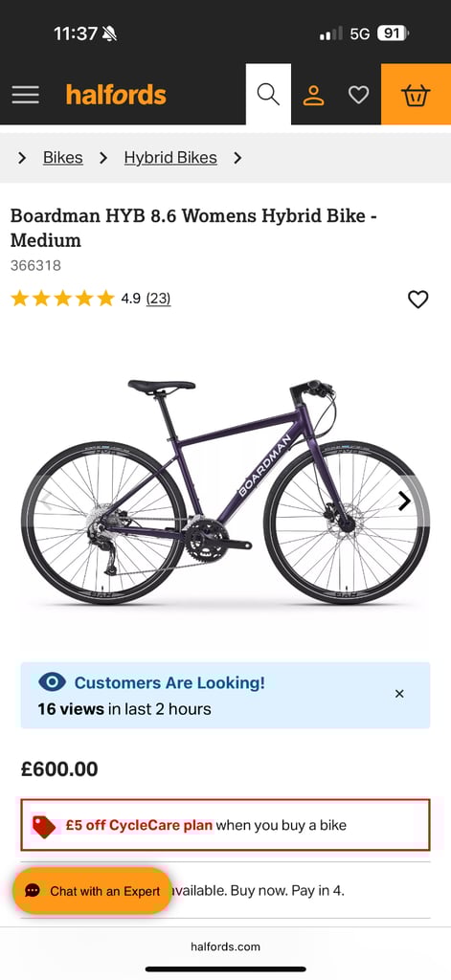Show previous product image arrow
Viewport: 451px width, 980px height.
48,501
